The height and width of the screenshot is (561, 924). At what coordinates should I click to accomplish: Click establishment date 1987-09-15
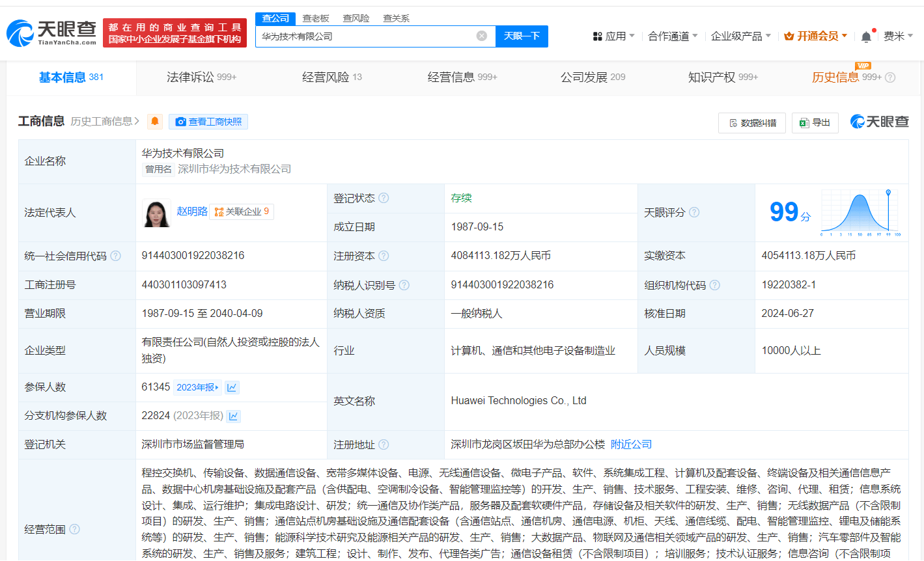tap(477, 227)
